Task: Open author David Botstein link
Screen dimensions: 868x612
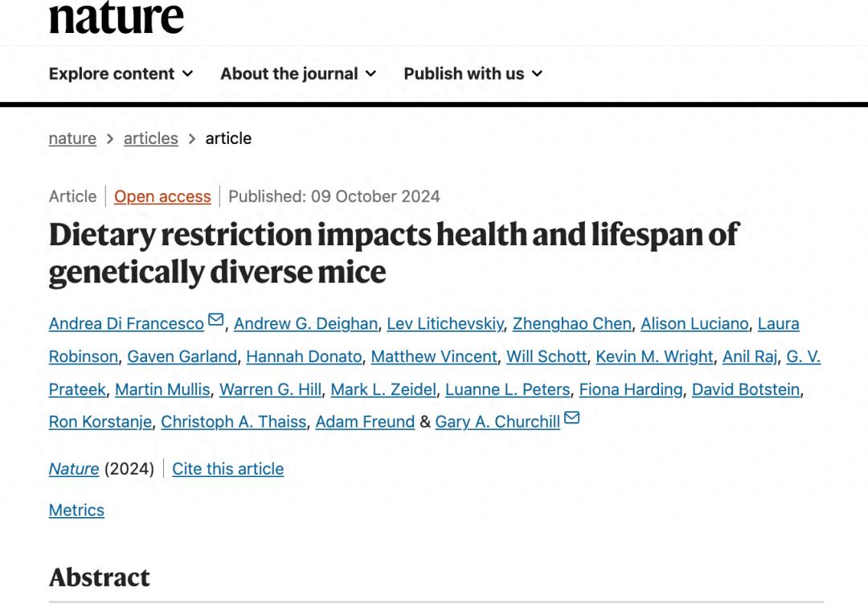Action: [746, 389]
